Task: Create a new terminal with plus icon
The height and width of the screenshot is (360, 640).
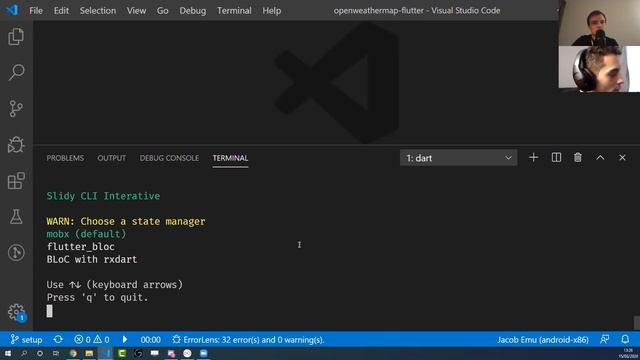Action: [533, 158]
